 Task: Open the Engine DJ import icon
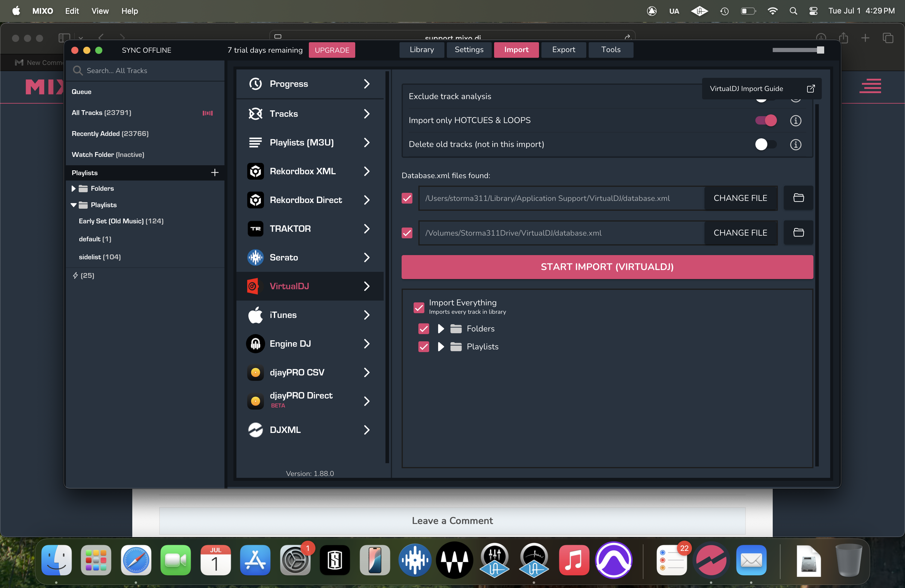click(256, 344)
